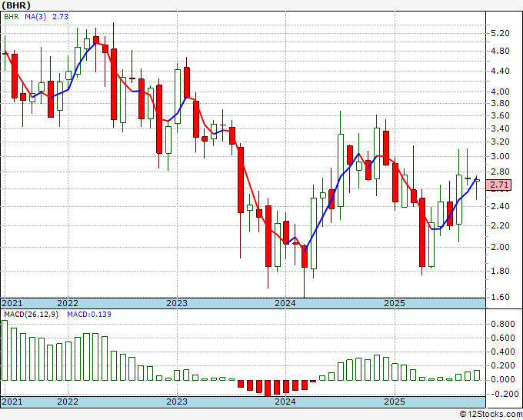This screenshot has width=523, height=420.
Task: Click 2021 on the price chart timeline
Action: point(12,303)
